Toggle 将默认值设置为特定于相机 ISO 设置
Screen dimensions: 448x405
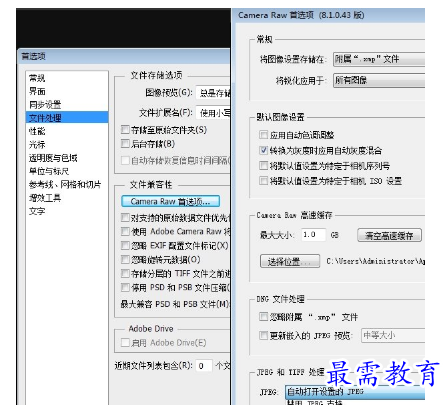tap(264, 181)
